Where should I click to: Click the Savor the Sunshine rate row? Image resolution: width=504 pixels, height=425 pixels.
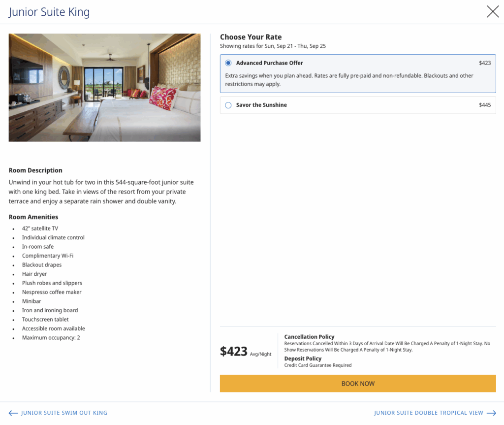coord(358,104)
